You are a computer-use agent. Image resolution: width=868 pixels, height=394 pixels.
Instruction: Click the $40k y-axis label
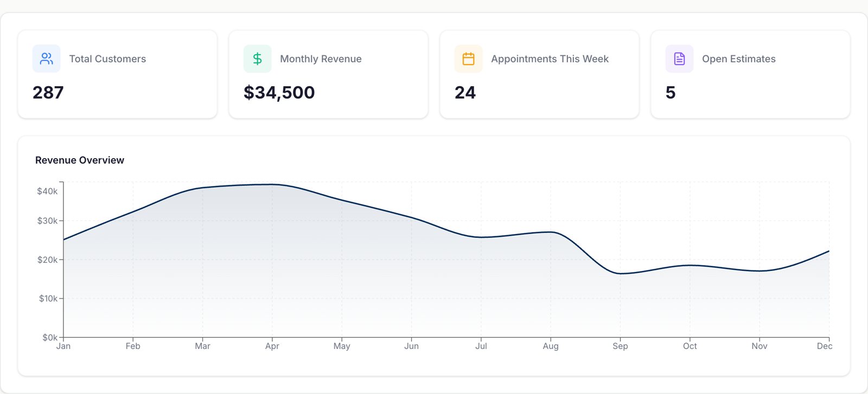47,191
